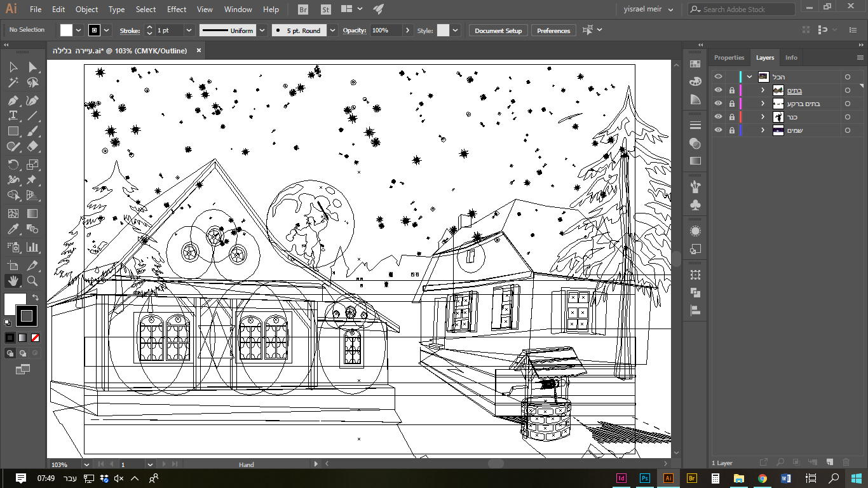Unlock the שמים layer
This screenshot has width=868, height=488.
(x=732, y=130)
